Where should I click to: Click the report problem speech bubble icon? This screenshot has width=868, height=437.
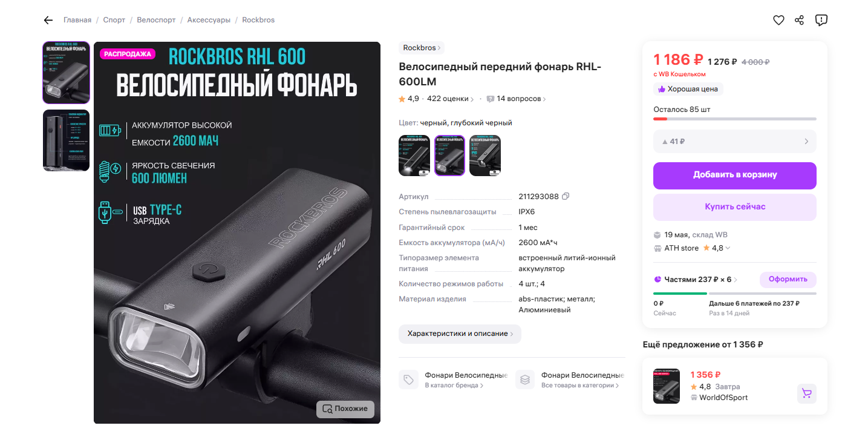click(x=821, y=20)
